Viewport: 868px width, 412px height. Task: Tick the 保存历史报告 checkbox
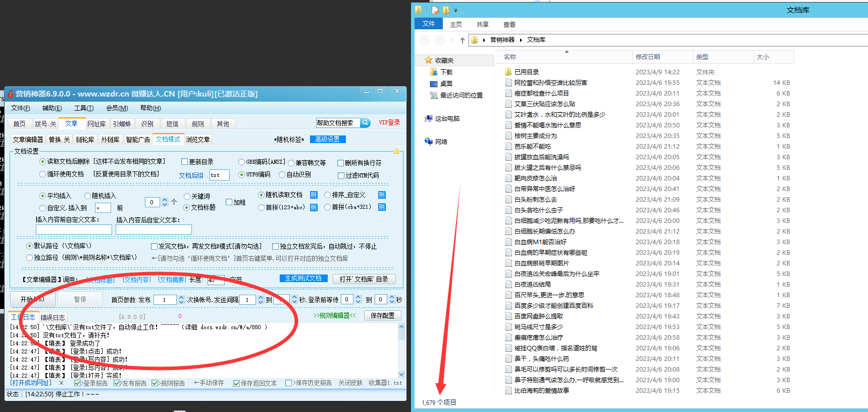289,383
